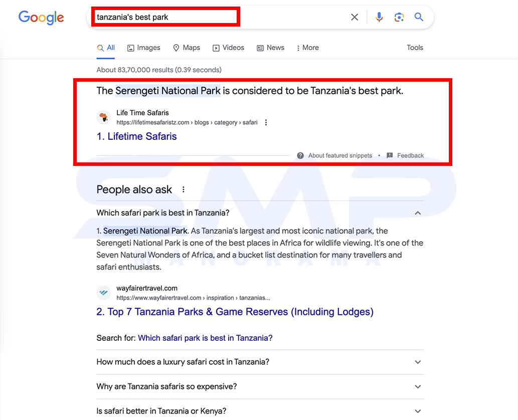Click the About featured snippets help icon
518x420 pixels.
300,155
